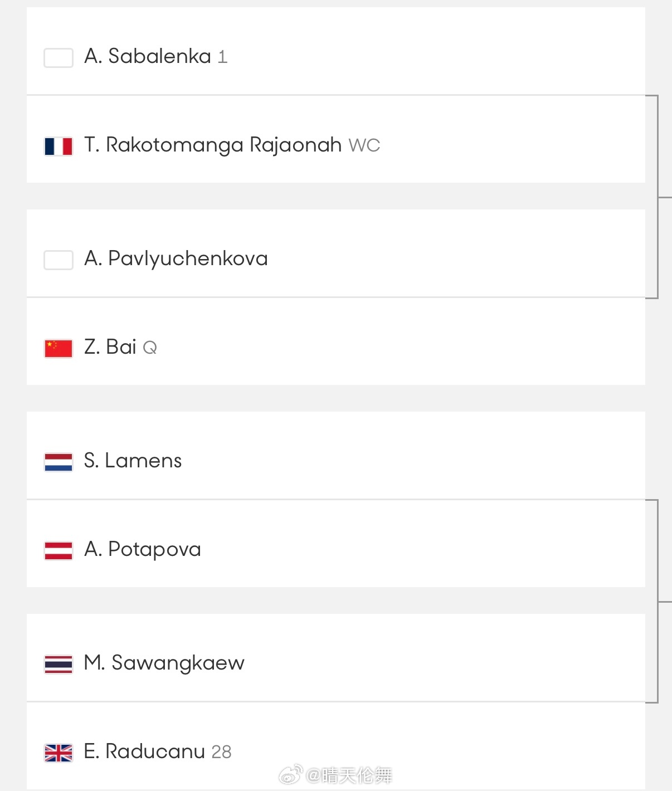Click the Thai flag beside M. Sawangkaew
Image resolution: width=672 pixels, height=791 pixels.
pos(59,664)
